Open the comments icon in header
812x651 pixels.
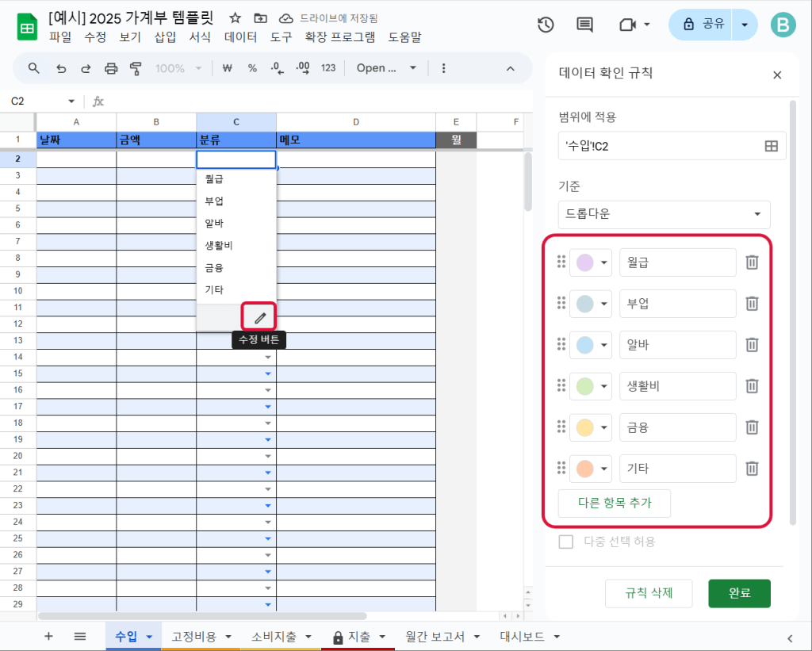coord(584,25)
